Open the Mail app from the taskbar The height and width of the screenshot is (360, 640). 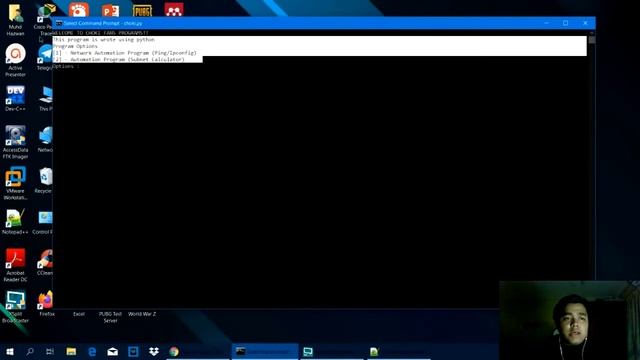click(x=113, y=351)
